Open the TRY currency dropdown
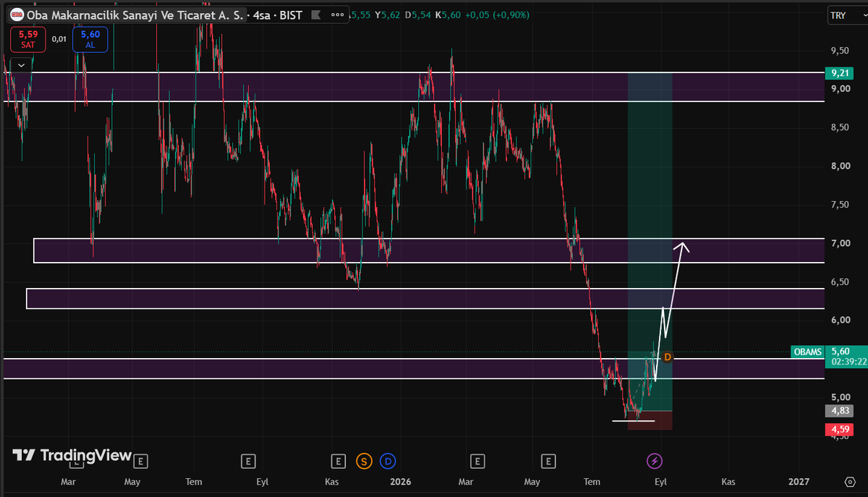Image resolution: width=868 pixels, height=497 pixels. coord(841,15)
